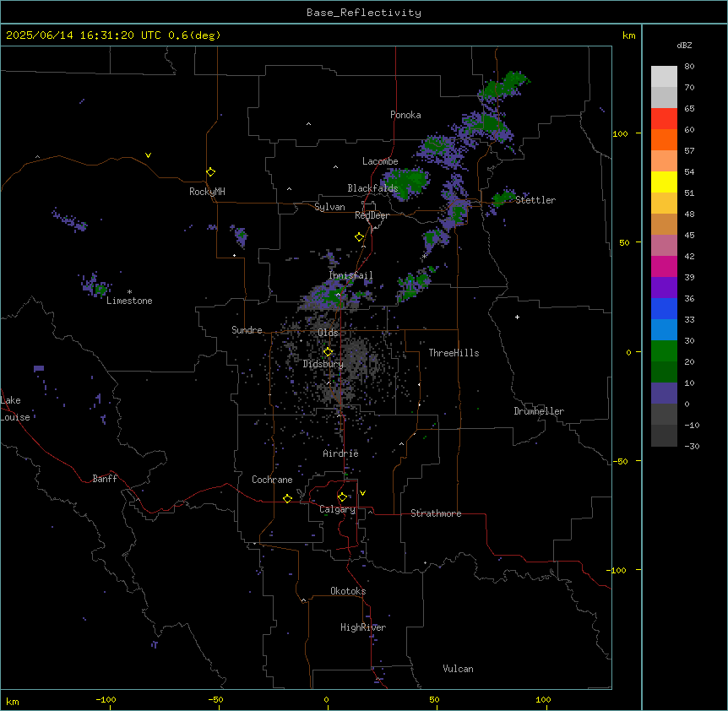This screenshot has width=728, height=711.
Task: Click the HighRiver label
Action: [363, 627]
